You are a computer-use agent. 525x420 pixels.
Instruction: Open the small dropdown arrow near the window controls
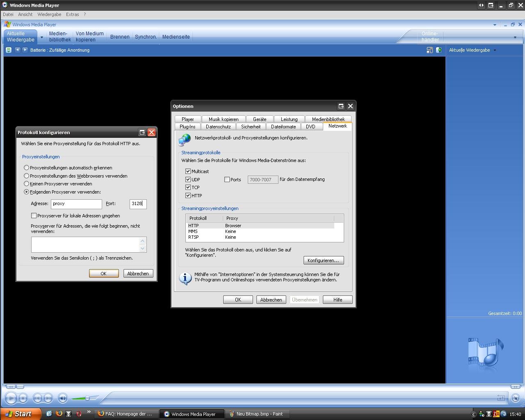point(495,25)
